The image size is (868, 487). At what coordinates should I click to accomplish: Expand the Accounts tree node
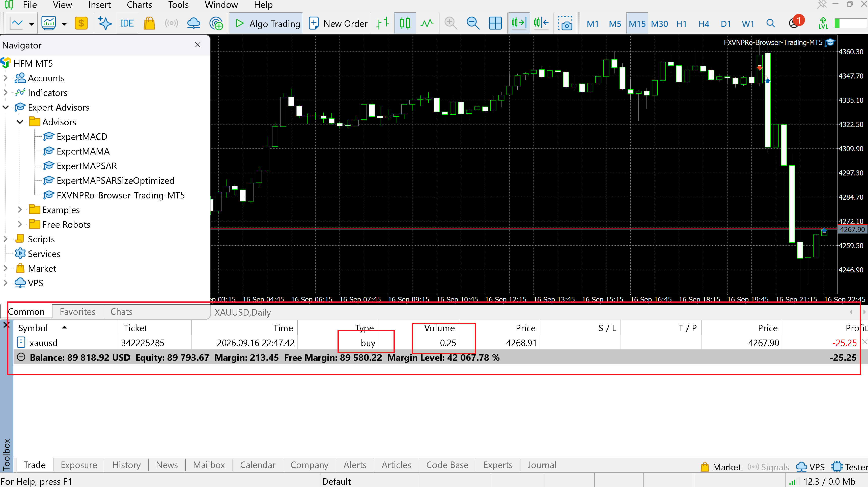5,78
